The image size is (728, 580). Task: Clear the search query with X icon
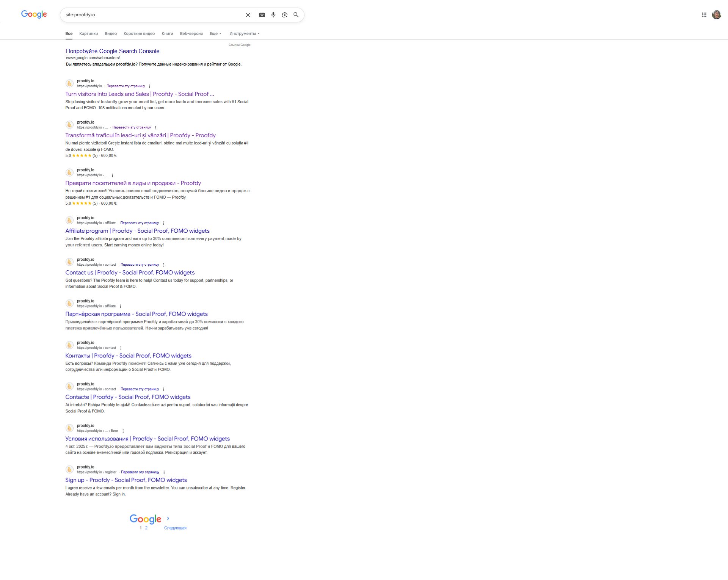click(x=248, y=15)
